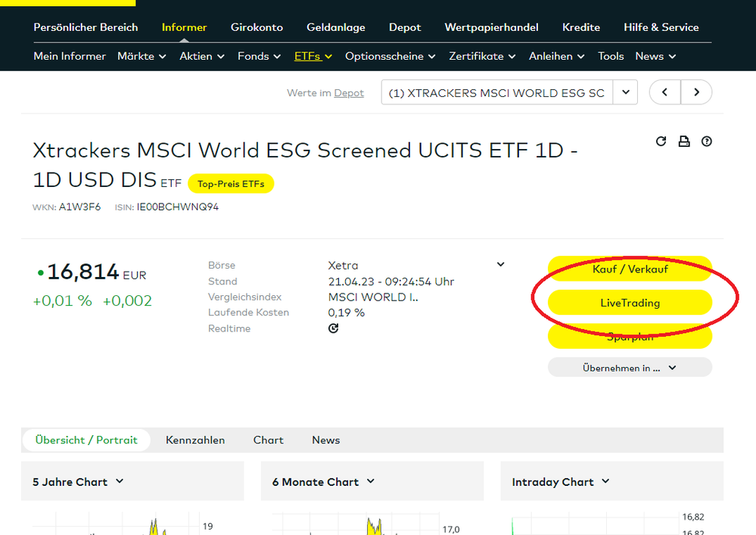The width and height of the screenshot is (756, 535).
Task: Start LiveTrading for this ETF
Action: (630, 303)
